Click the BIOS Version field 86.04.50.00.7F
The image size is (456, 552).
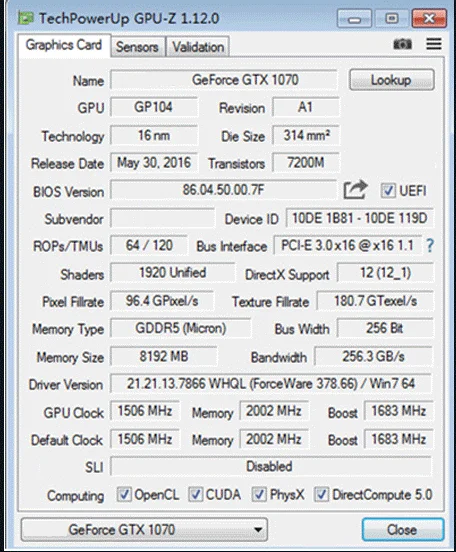pyautogui.click(x=224, y=190)
